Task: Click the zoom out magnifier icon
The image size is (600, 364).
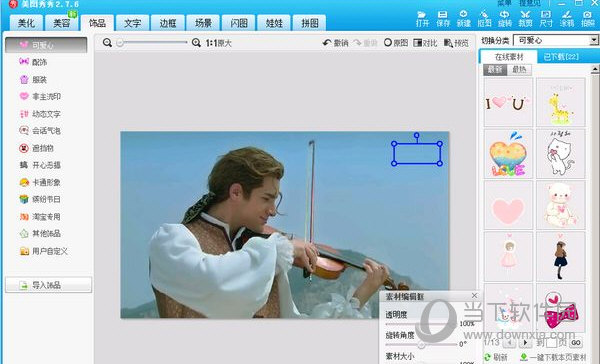Action: [107, 43]
